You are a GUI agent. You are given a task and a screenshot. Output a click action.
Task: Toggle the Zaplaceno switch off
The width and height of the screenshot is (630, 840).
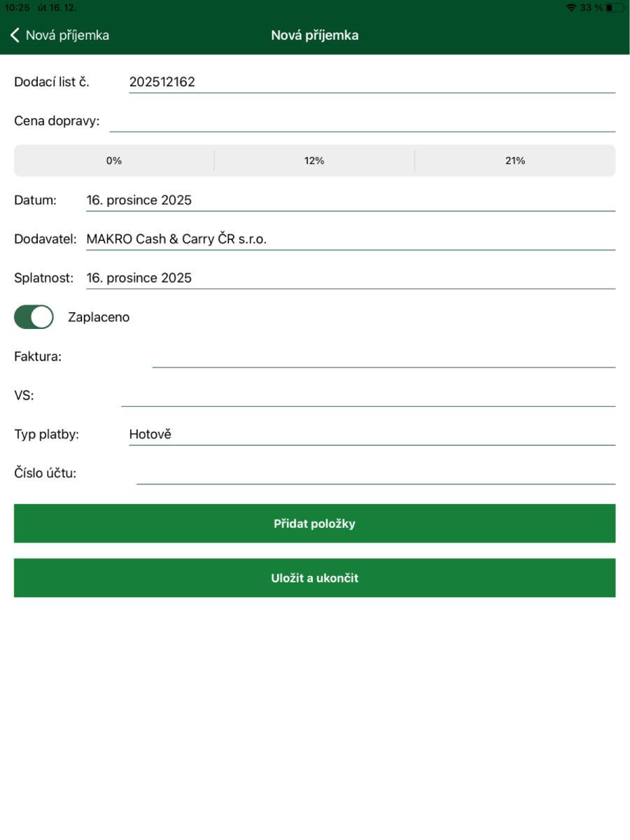[x=34, y=317]
